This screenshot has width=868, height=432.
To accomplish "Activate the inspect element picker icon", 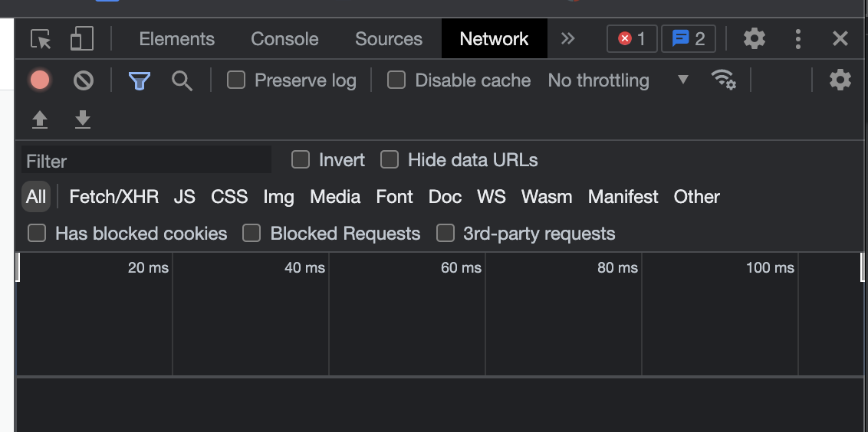I will (41, 39).
